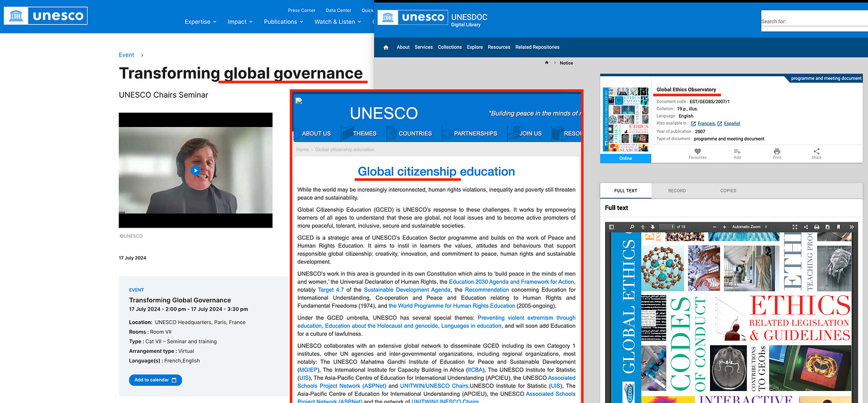The width and height of the screenshot is (868, 403).
Task: Open the Español version link
Action: click(x=732, y=123)
